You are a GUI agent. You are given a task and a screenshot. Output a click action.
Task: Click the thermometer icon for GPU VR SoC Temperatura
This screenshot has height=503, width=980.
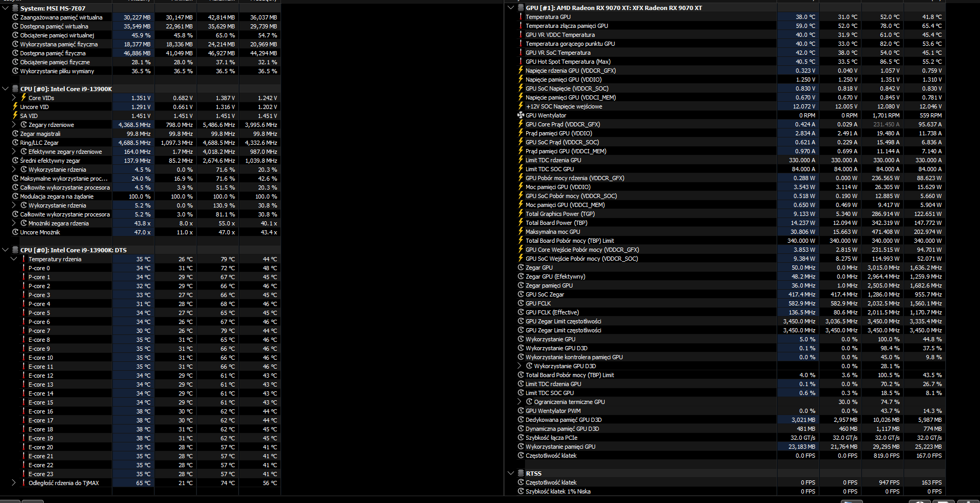click(x=521, y=53)
